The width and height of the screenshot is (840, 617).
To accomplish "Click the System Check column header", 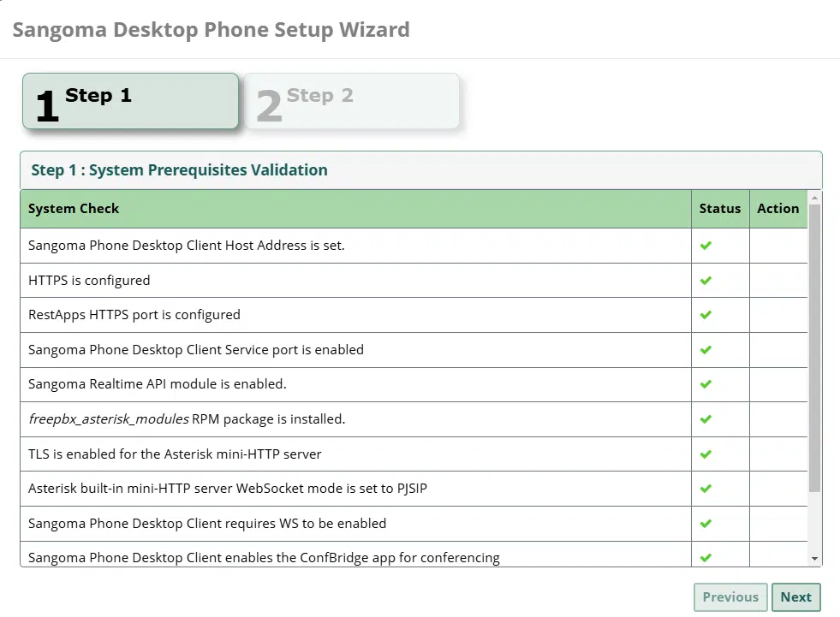I will point(355,209).
